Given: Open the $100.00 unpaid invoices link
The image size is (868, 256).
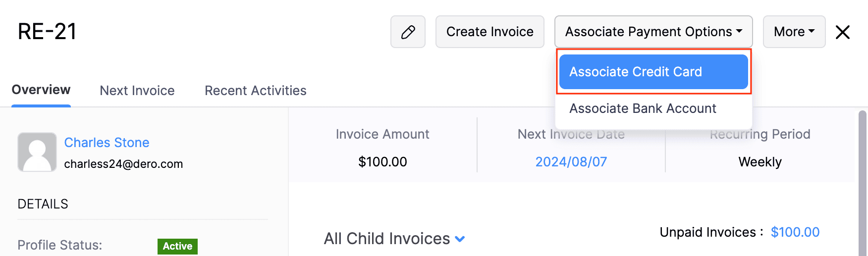Looking at the screenshot, I should (795, 232).
